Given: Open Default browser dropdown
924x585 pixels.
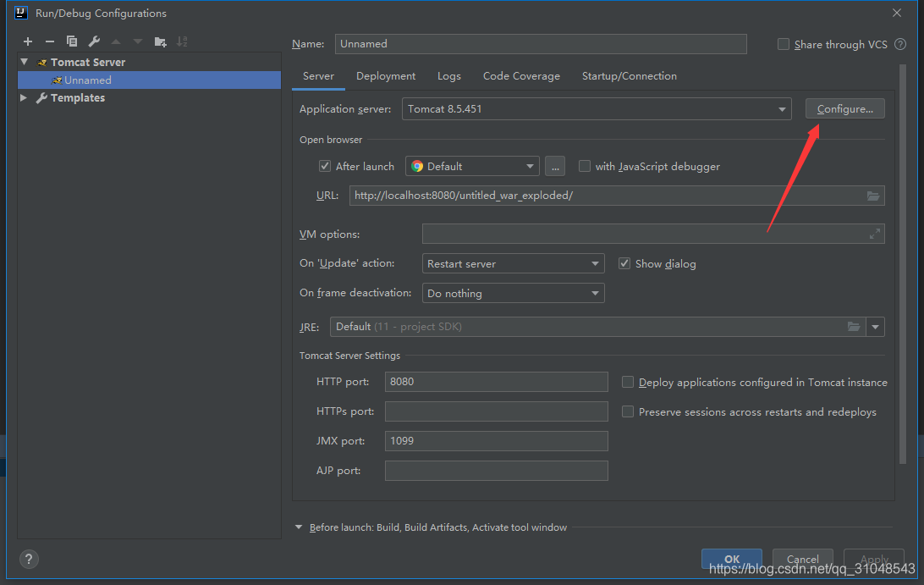Looking at the screenshot, I should pyautogui.click(x=472, y=166).
